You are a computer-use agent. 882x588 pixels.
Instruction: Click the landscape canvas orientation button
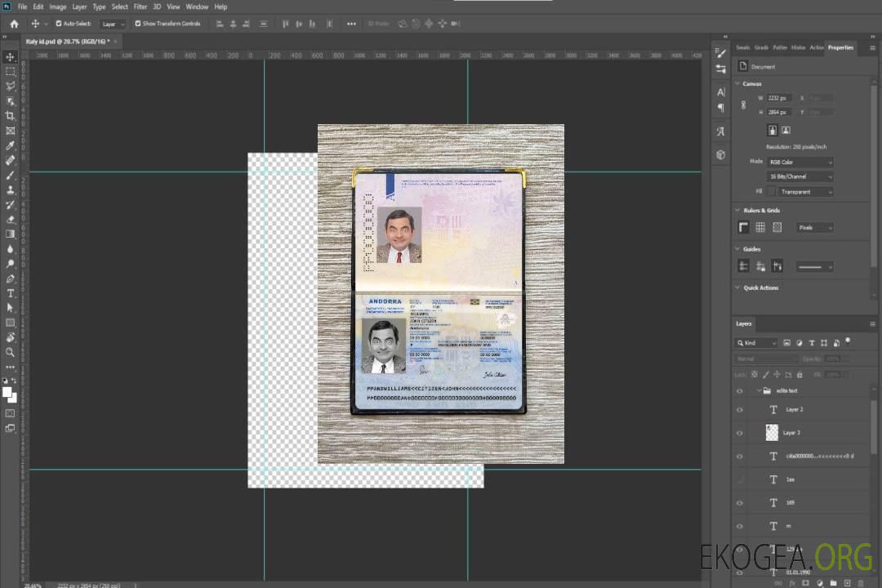point(786,130)
